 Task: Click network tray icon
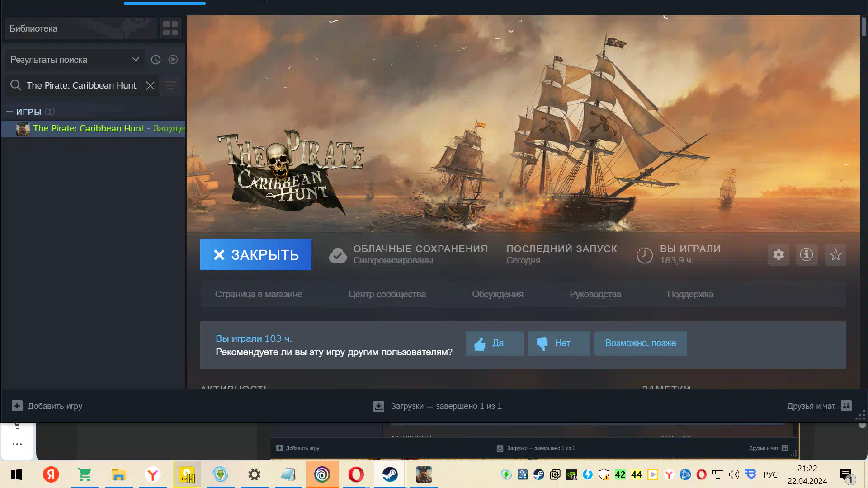click(x=718, y=474)
